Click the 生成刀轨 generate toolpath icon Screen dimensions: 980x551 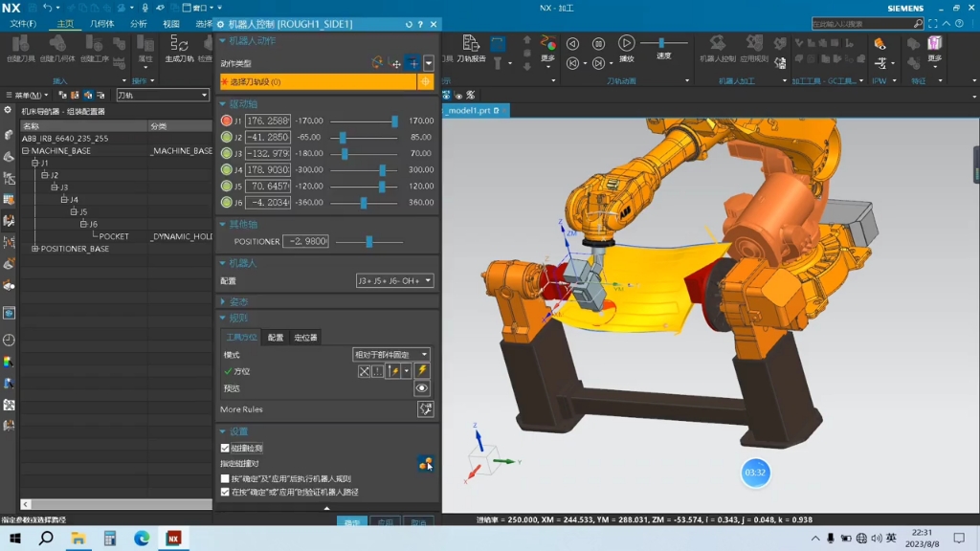pyautogui.click(x=179, y=49)
